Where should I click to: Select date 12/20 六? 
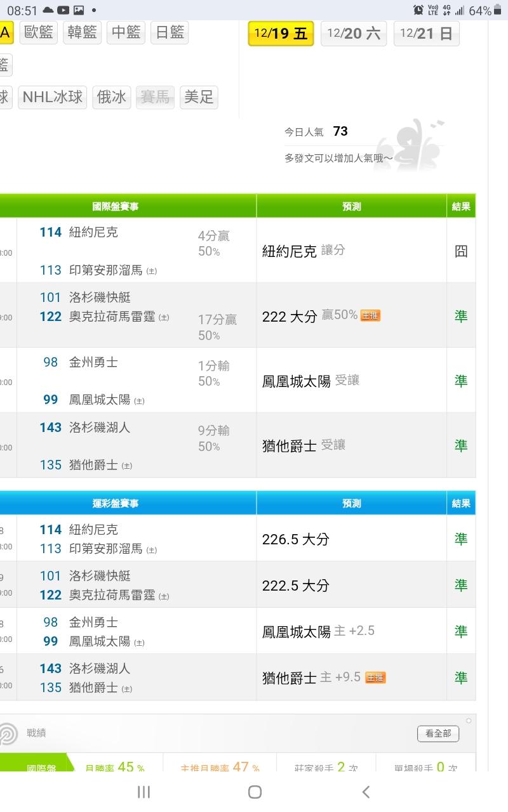click(x=354, y=34)
